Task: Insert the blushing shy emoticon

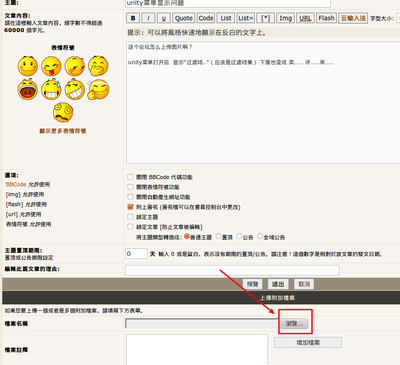Action: click(x=75, y=66)
